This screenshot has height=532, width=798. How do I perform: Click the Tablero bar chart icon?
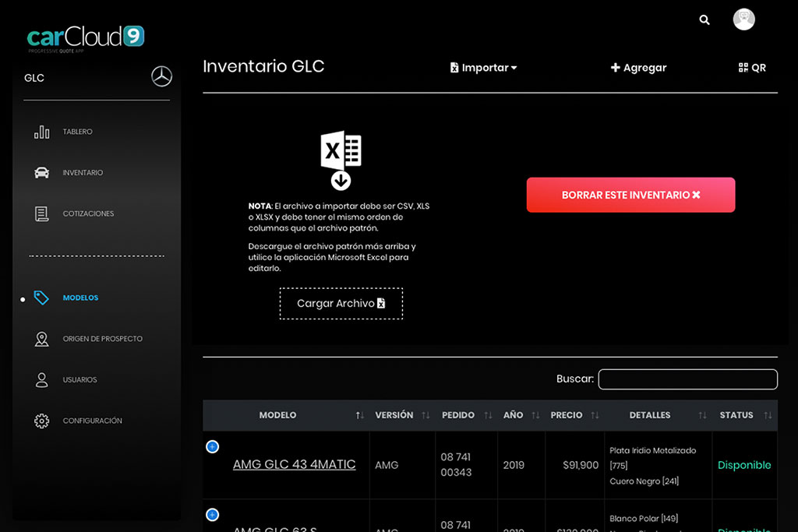42,132
